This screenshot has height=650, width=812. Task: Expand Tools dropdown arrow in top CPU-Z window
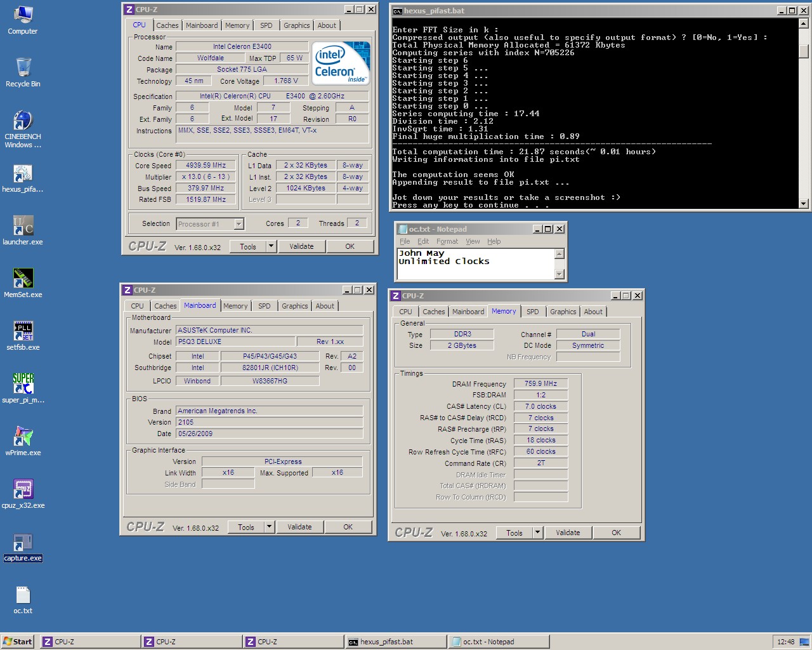pos(271,246)
